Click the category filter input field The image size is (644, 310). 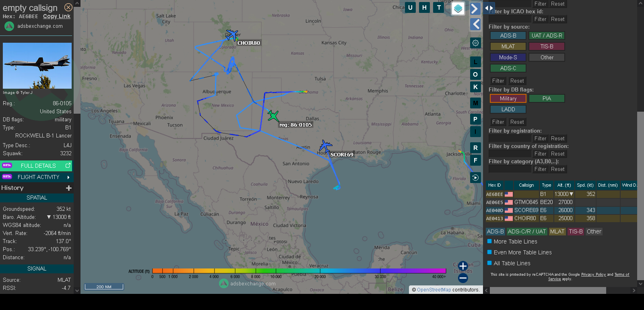pos(510,169)
